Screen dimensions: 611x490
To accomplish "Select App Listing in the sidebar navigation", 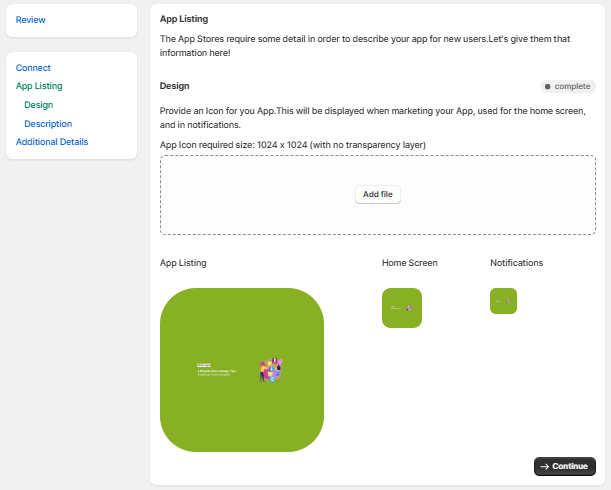I will [39, 86].
